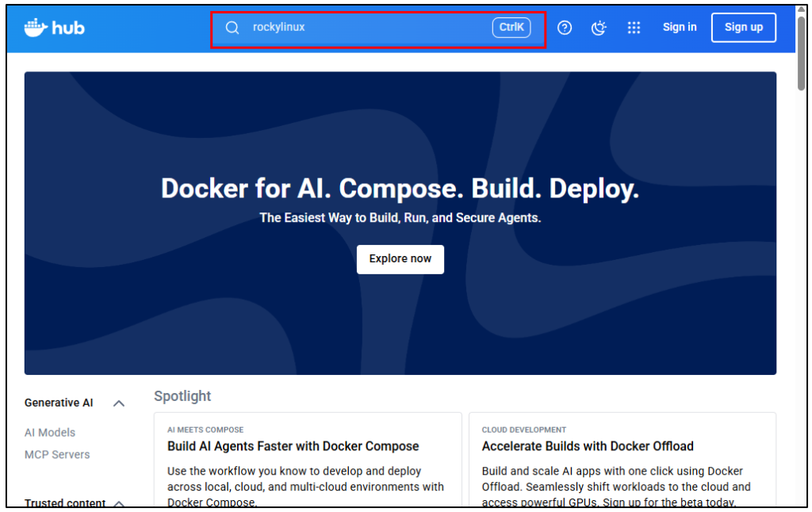Click the scrollbar up arrow

tap(802, 10)
